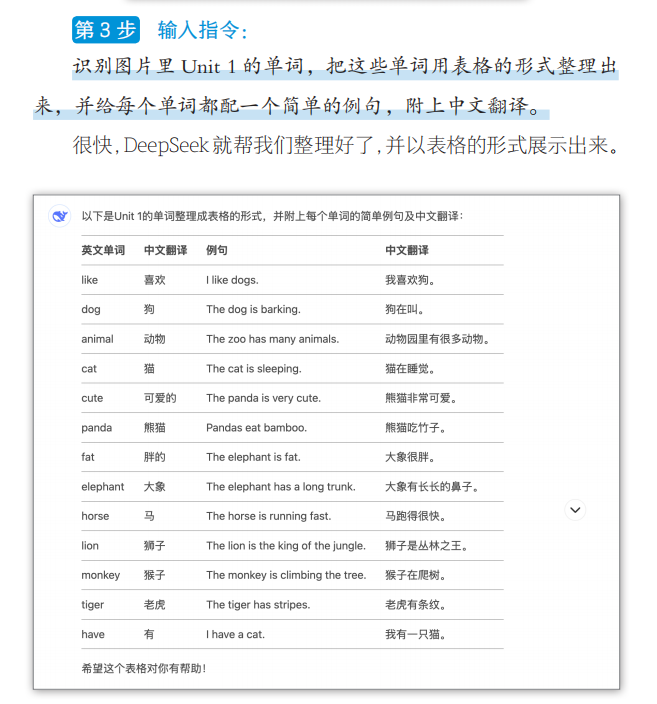Select the word 'cat' in first column

tap(89, 369)
